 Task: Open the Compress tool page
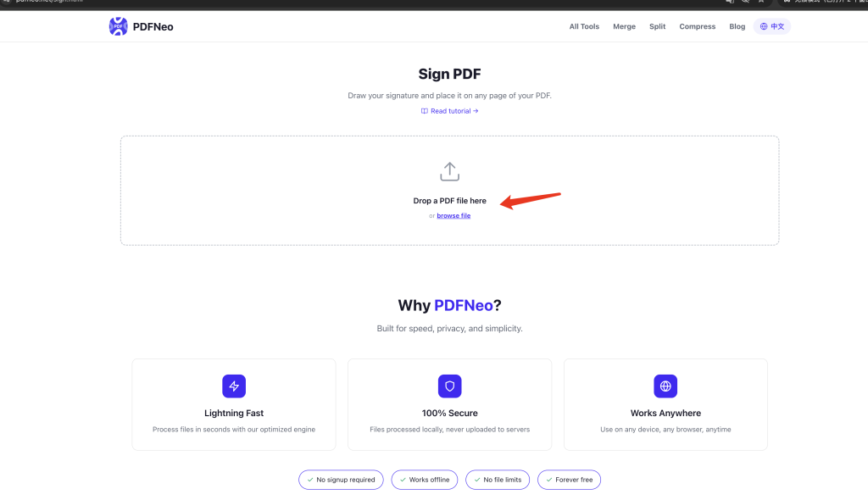[x=697, y=26]
